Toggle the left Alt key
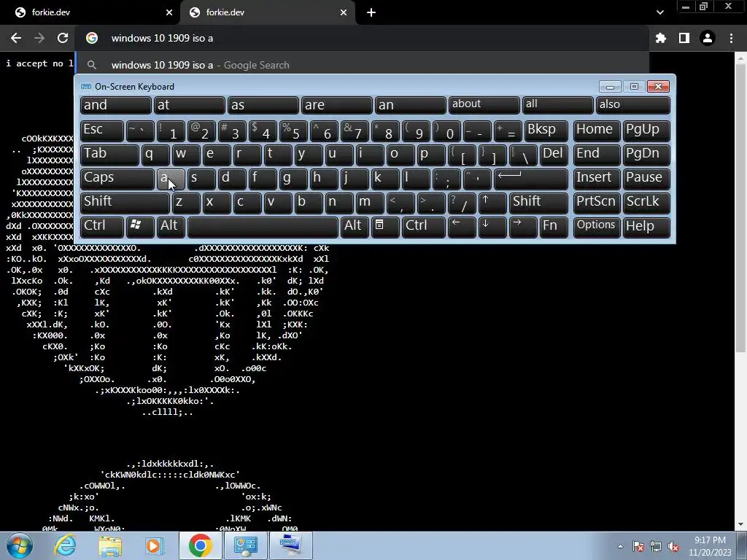 pyautogui.click(x=171, y=227)
